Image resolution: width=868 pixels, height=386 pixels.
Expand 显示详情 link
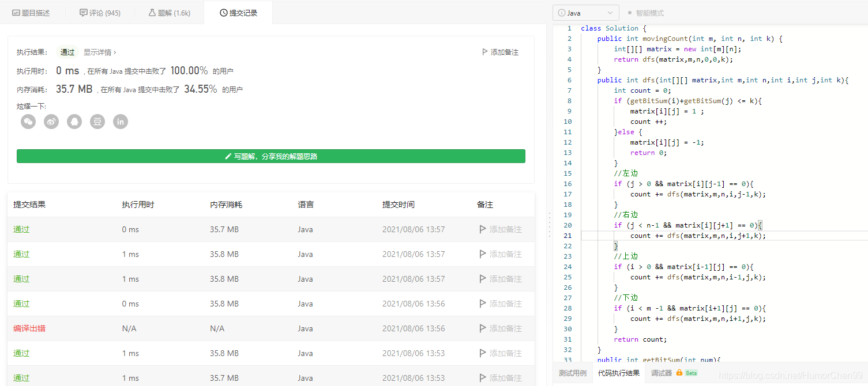(100, 52)
